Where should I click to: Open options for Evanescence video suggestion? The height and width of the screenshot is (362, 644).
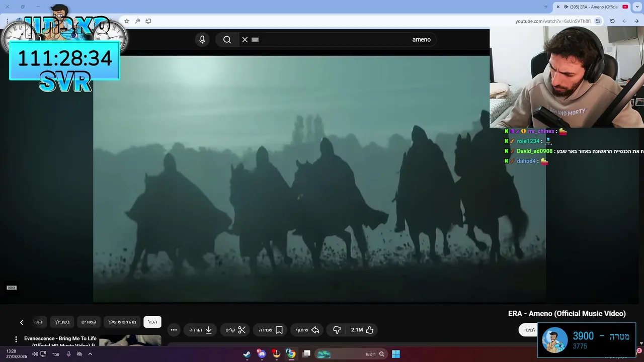(x=16, y=339)
